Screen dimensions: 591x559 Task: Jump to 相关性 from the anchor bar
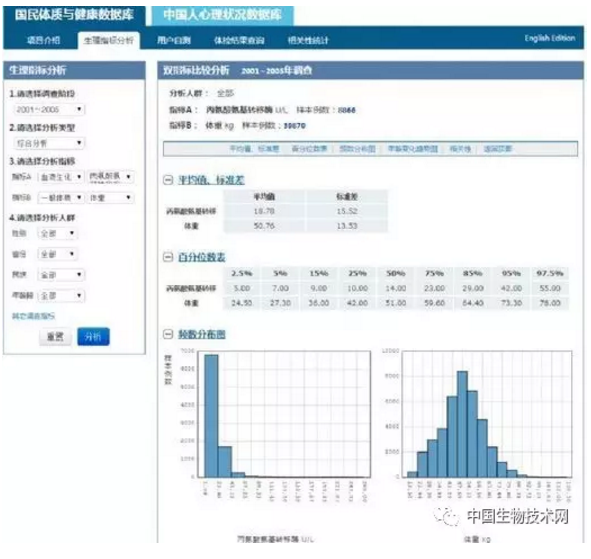point(460,149)
